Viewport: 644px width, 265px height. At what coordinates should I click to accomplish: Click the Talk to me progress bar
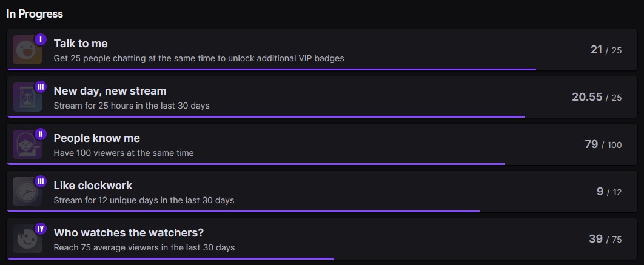tap(271, 69)
